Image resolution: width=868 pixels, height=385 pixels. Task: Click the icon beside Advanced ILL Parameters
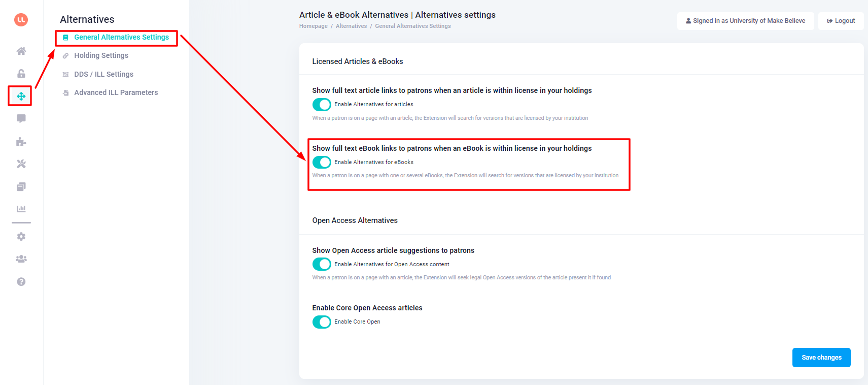[x=65, y=93]
